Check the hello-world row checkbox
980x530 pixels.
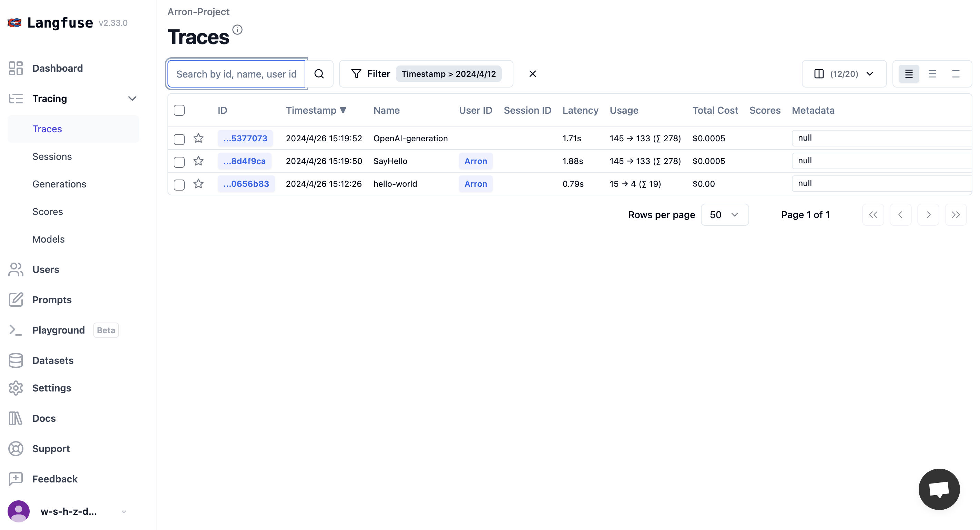coord(179,184)
